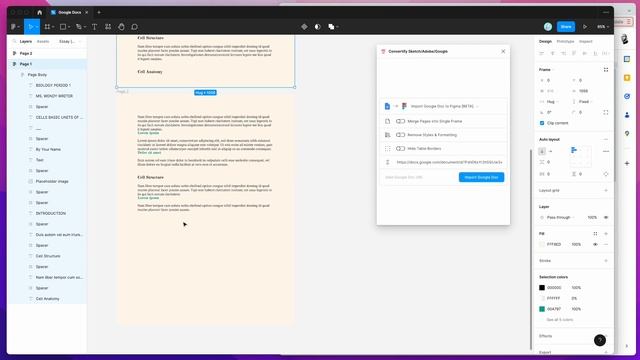Open the zoom level dropdown
The height and width of the screenshot is (360, 640).
click(603, 27)
